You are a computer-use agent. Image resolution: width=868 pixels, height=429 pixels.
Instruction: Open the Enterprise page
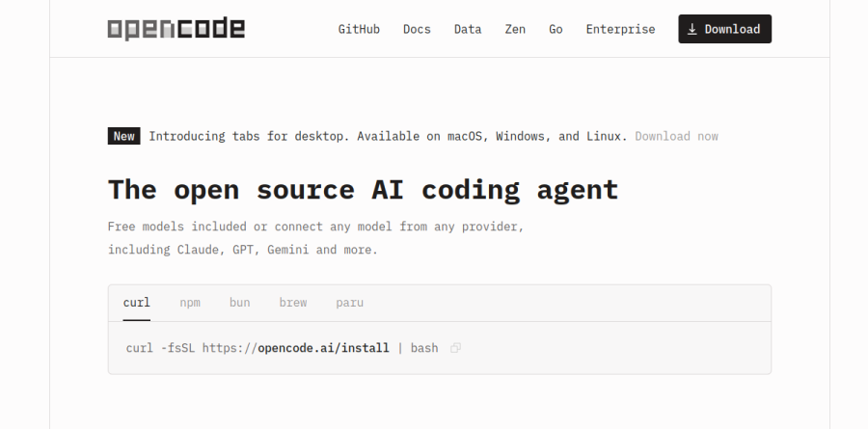tap(620, 29)
